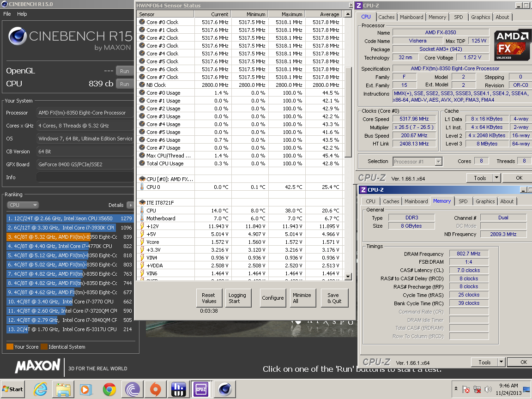Click Logging Start in HWiNFO
532x399 pixels.
pyautogui.click(x=237, y=298)
